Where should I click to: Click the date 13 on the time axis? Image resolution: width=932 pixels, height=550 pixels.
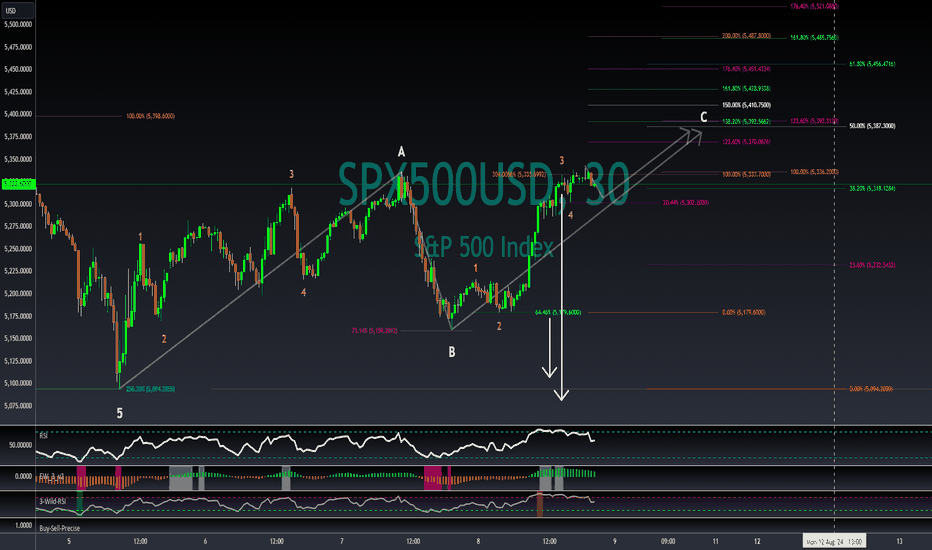pyautogui.click(x=899, y=541)
